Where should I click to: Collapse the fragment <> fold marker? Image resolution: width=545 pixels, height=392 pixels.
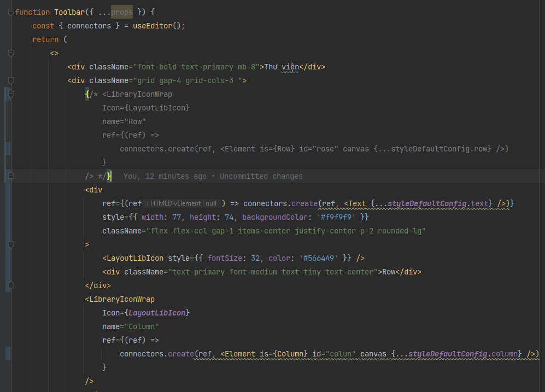(11, 53)
